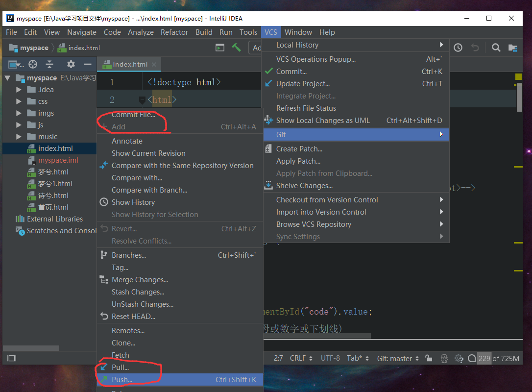The image size is (532, 392).
Task: Open the Show History clock toolbar icon
Action: (458, 48)
